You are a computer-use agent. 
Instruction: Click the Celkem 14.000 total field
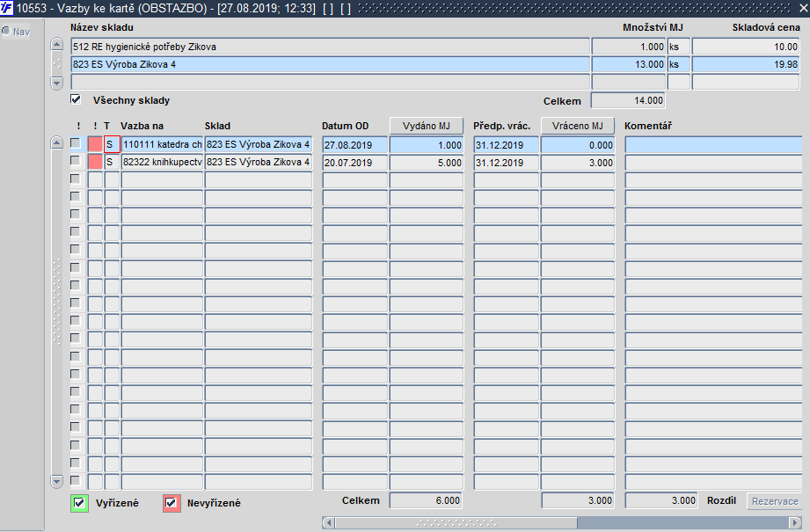point(628,100)
